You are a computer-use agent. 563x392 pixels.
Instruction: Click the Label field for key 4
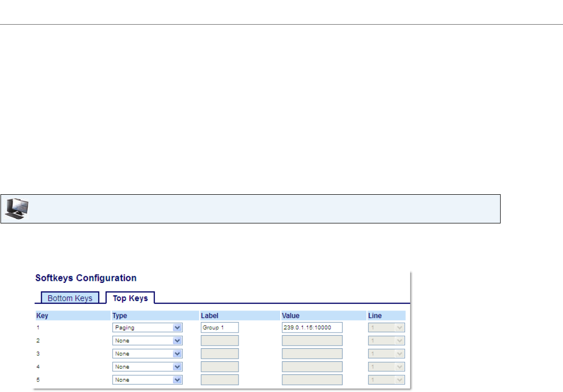tap(219, 367)
